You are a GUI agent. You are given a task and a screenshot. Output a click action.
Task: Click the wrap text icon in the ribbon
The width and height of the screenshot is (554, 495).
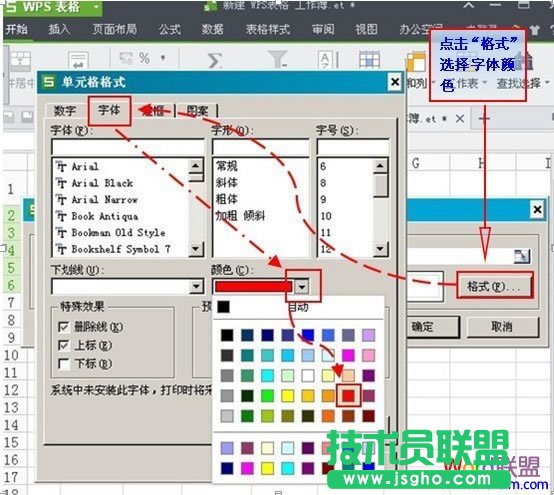click(x=78, y=59)
